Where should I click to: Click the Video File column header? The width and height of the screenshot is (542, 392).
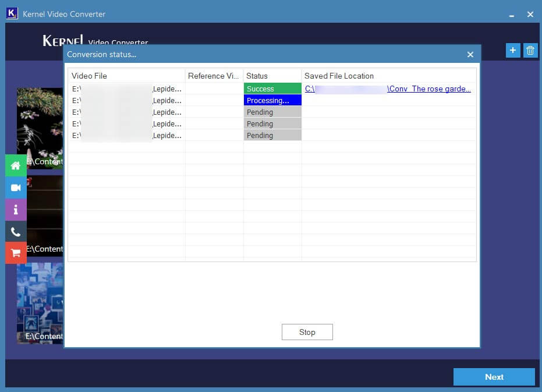pos(126,76)
